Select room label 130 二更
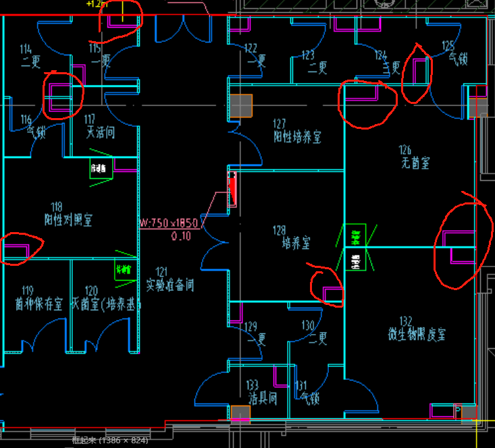The width and height of the screenshot is (495, 448). [314, 333]
